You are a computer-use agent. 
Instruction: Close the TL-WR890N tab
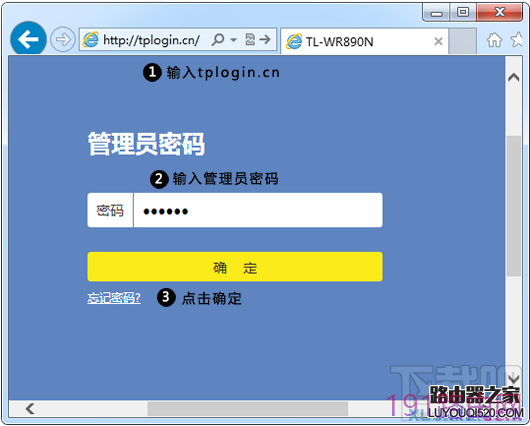438,41
